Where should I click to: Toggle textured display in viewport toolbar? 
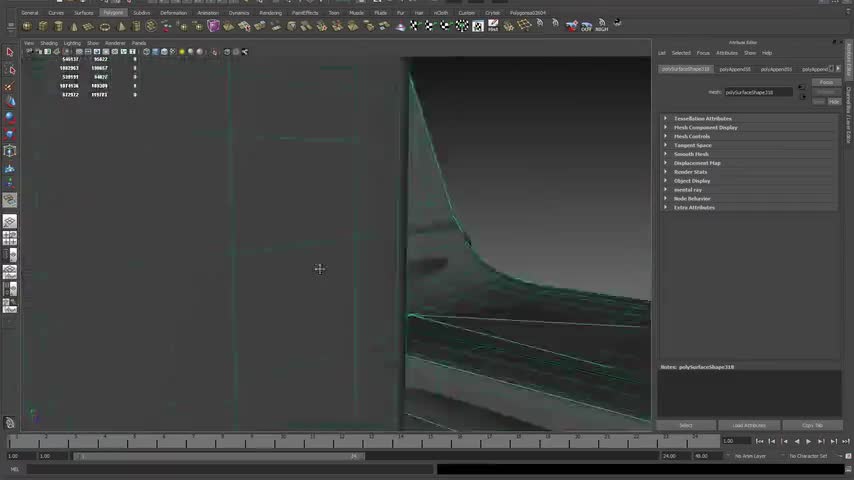click(x=173, y=52)
